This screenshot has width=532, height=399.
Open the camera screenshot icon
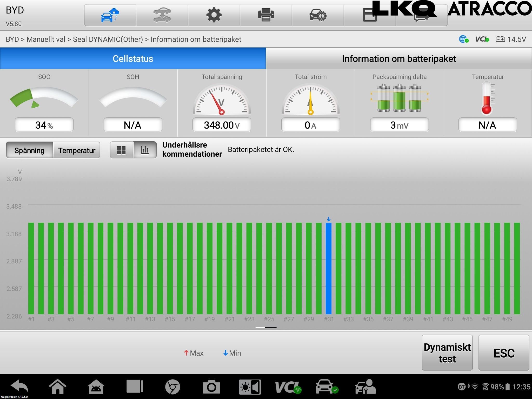pos(211,387)
